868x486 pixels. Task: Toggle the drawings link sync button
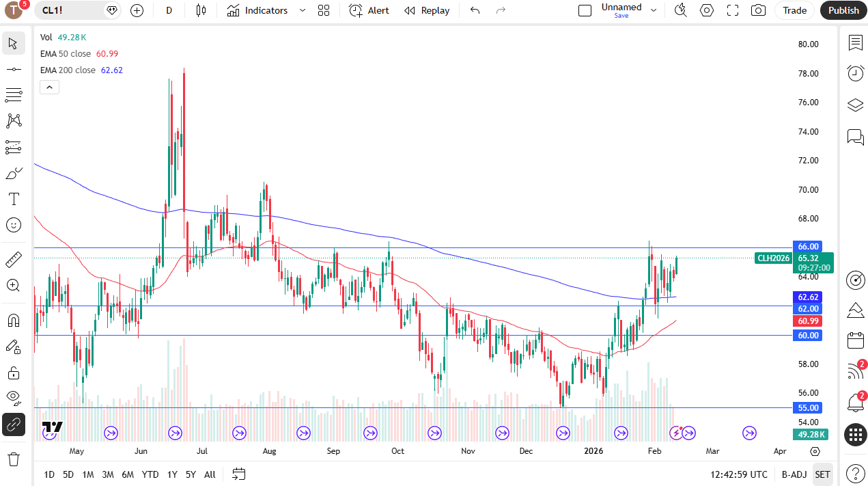pyautogui.click(x=13, y=424)
